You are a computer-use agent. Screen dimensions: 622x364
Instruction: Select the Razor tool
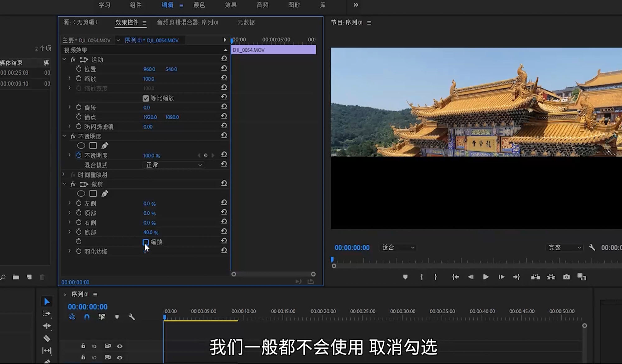pyautogui.click(x=47, y=338)
